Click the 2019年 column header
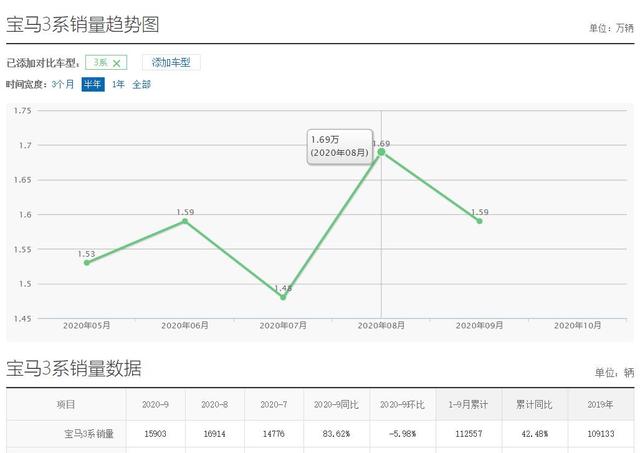The image size is (640, 453). 600,404
